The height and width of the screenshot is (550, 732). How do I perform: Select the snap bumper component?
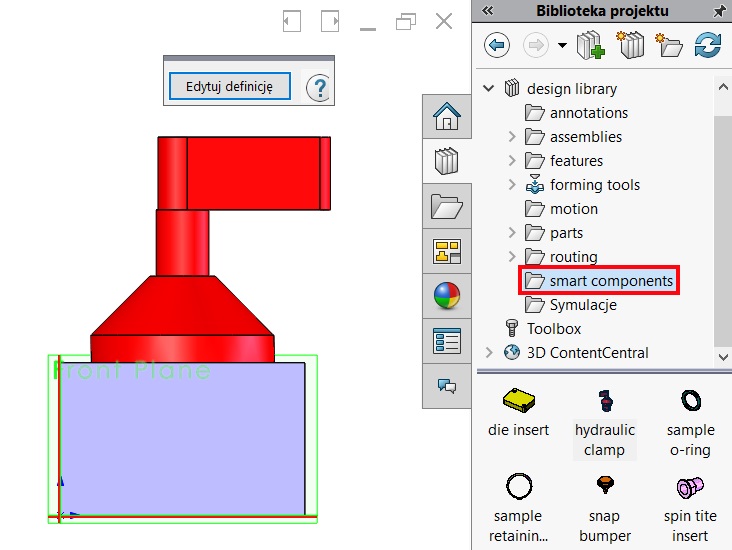pos(605,508)
